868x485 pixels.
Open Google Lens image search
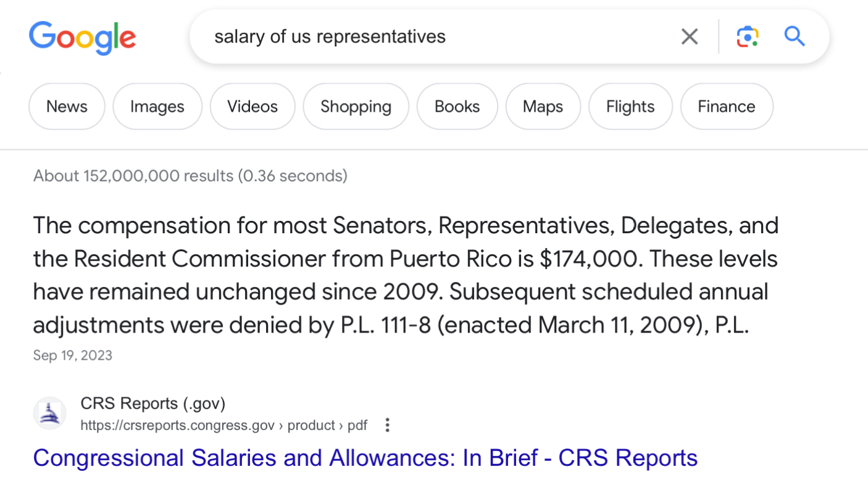point(747,37)
